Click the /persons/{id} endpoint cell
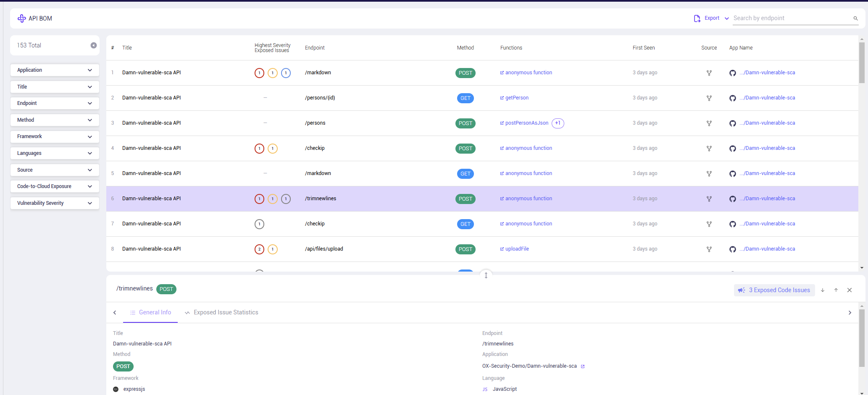 [x=320, y=98]
